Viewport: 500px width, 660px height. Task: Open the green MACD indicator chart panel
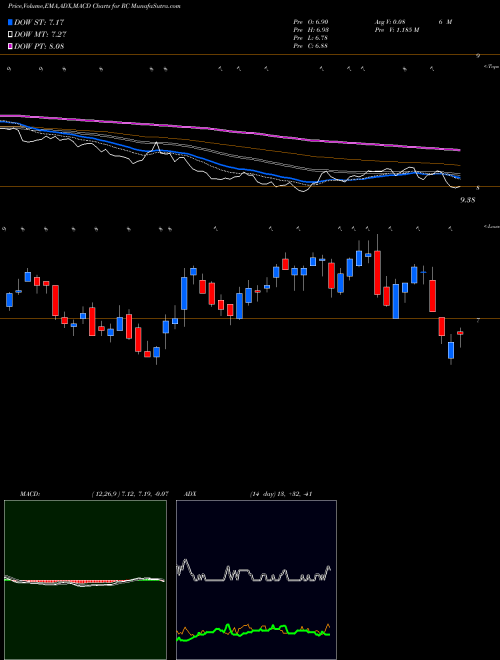[x=85, y=580]
